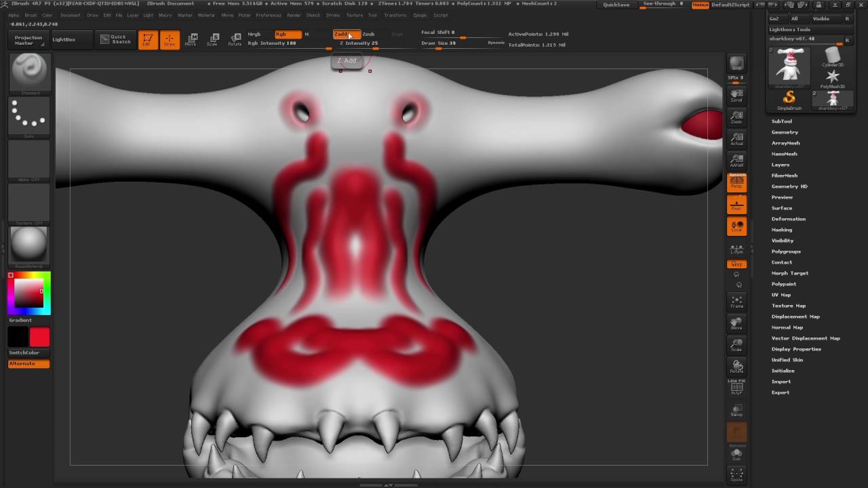Open the Alpha menu
868x488 pixels.
pyautogui.click(x=14, y=15)
